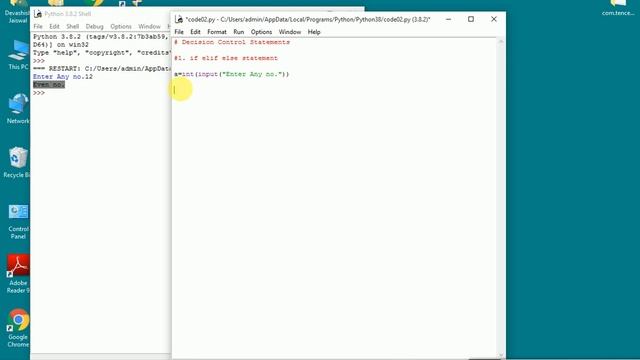Click the IDLE icon in code02.py title bar
Image resolution: width=640 pixels, height=360 pixels.
[179, 19]
